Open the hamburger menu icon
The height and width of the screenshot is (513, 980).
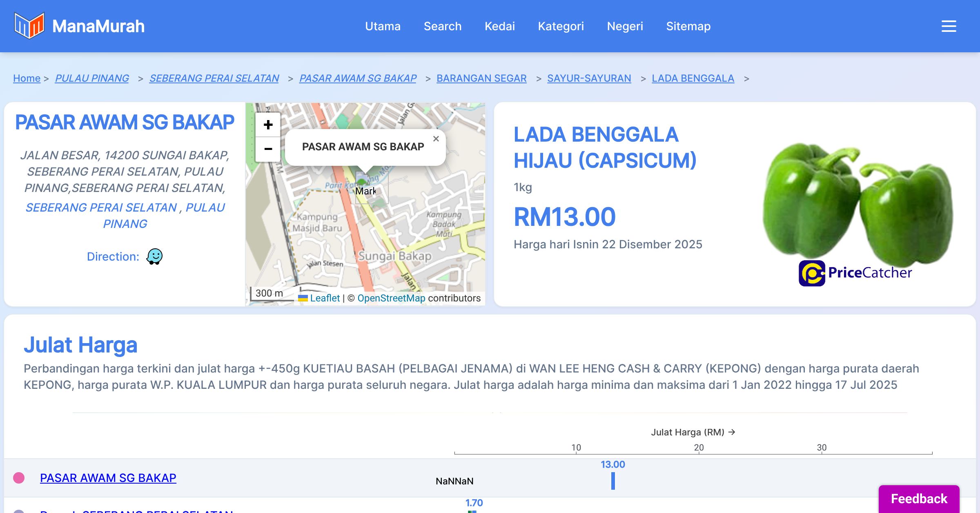coord(949,26)
